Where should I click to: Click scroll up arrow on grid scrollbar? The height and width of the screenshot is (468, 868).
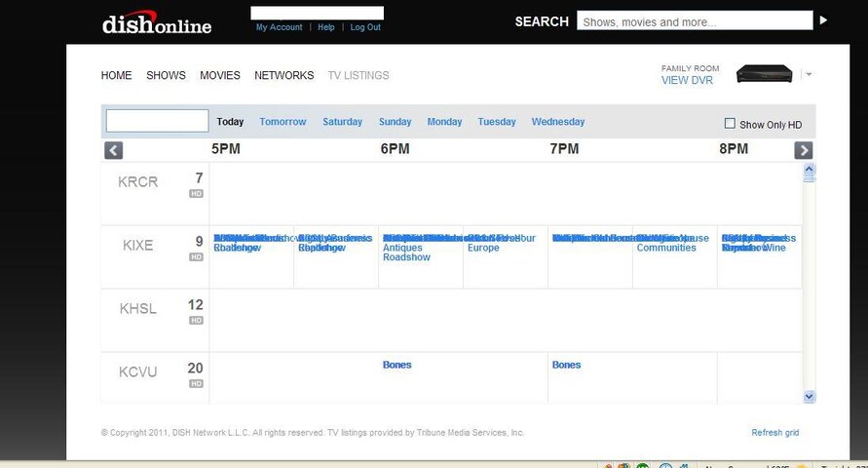click(809, 169)
